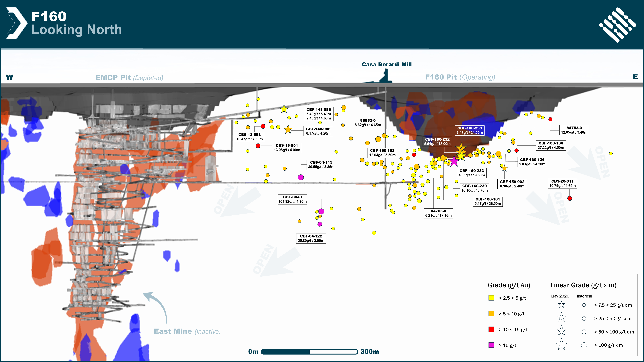The image size is (644, 362).
Task: Click the CBS-13-551 13.08g/t callout
Action: click(287, 148)
